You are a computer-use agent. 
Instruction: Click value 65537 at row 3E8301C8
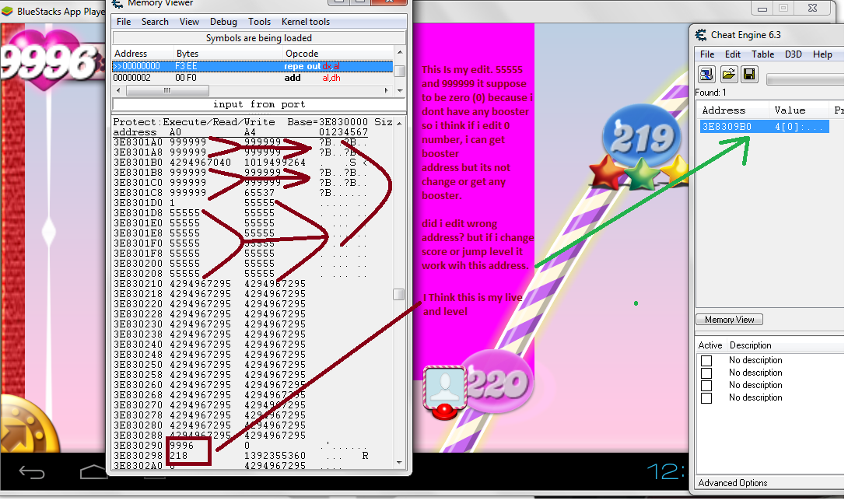click(x=259, y=193)
